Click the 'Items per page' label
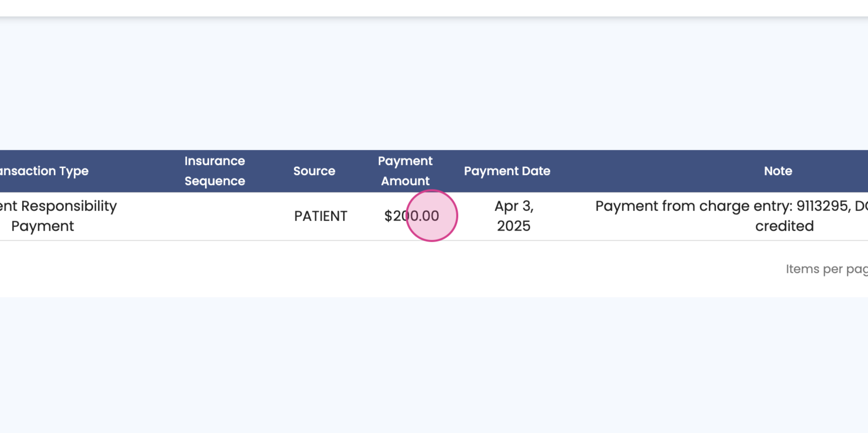The image size is (868, 433). coord(826,269)
